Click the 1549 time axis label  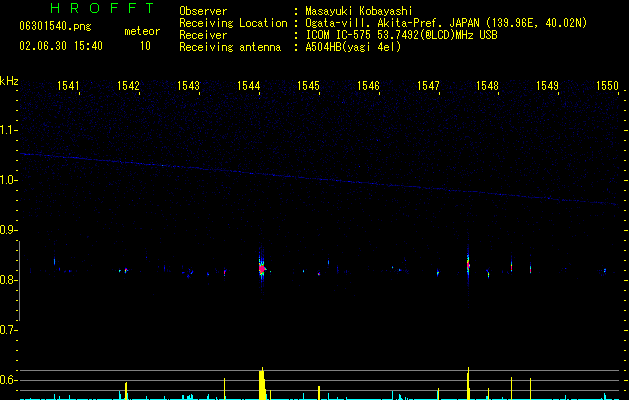(547, 86)
